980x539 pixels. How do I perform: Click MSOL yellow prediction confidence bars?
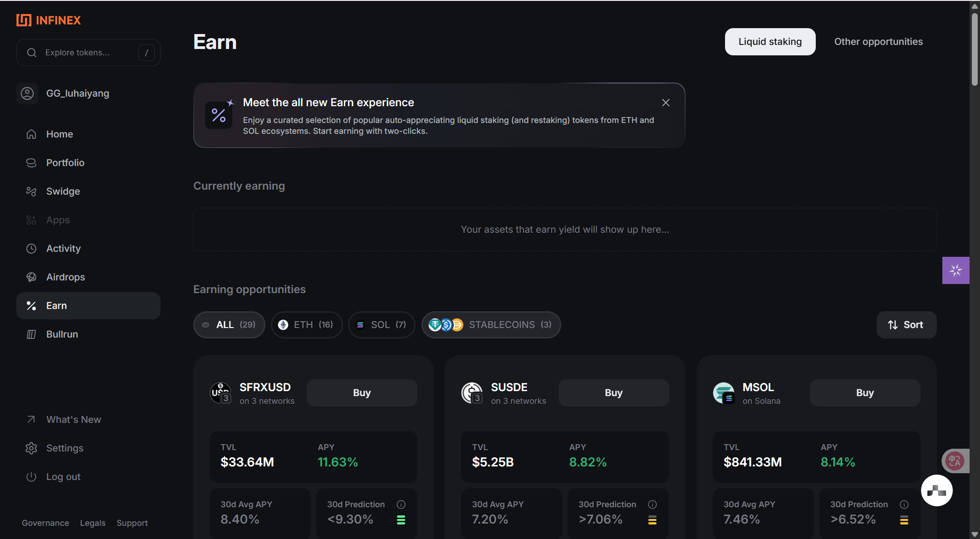click(x=904, y=520)
